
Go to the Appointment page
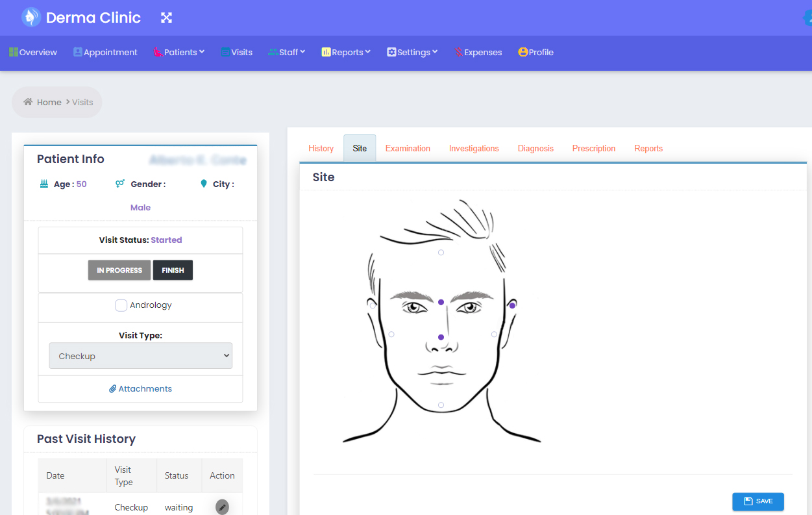[x=105, y=52]
